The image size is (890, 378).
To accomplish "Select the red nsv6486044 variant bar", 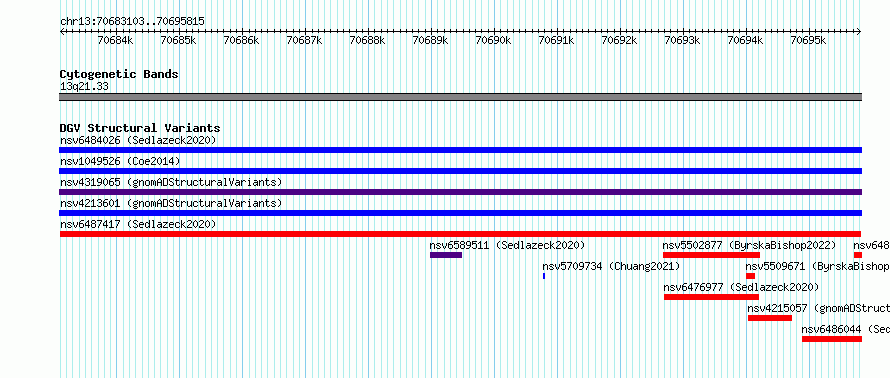I will (x=832, y=339).
